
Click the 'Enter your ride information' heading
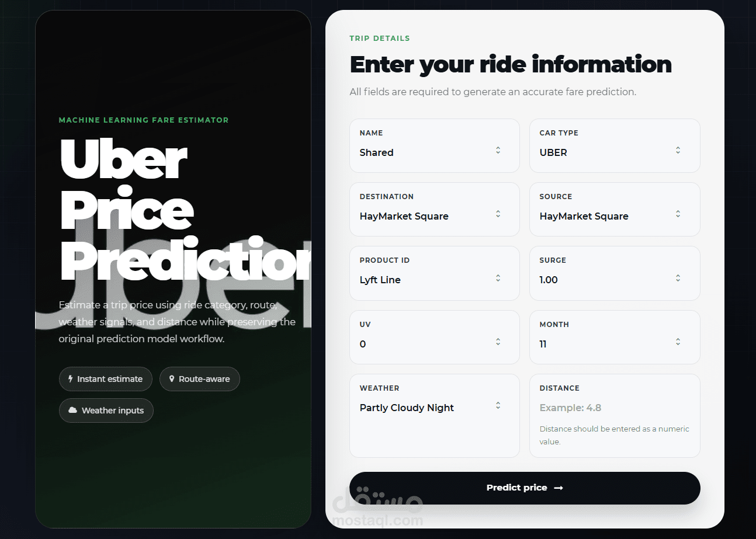click(x=511, y=64)
